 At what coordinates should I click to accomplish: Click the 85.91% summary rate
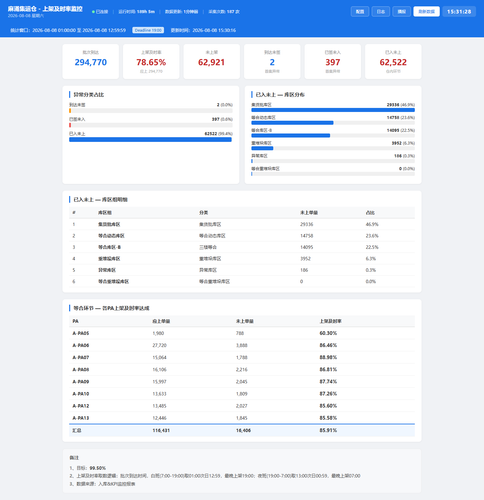point(328,431)
